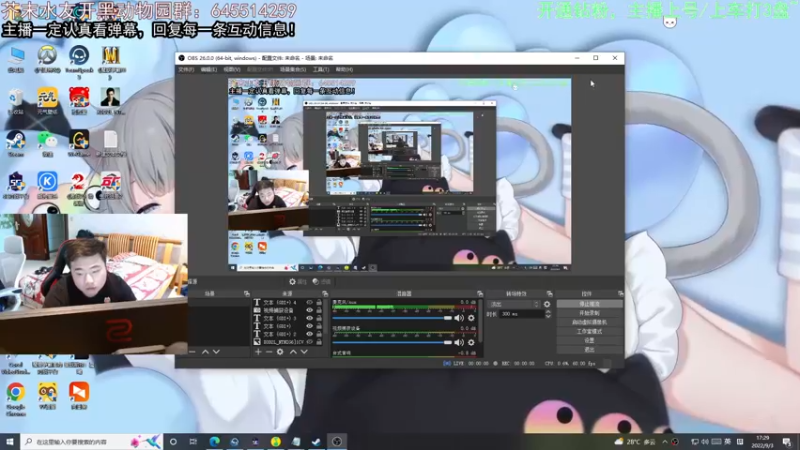Click the 滤镜 filters button above docks

coord(321,282)
